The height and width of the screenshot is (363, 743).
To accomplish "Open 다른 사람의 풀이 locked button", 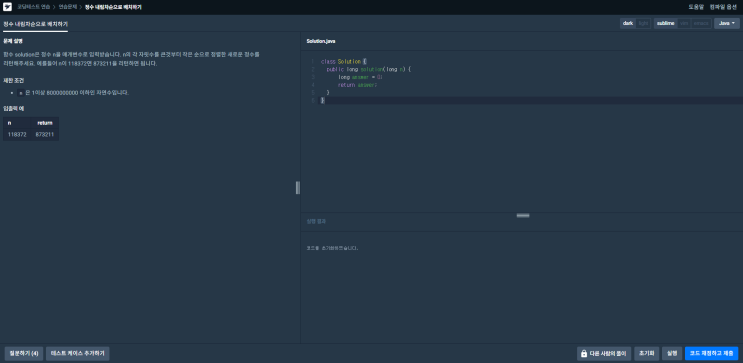I will pos(604,354).
